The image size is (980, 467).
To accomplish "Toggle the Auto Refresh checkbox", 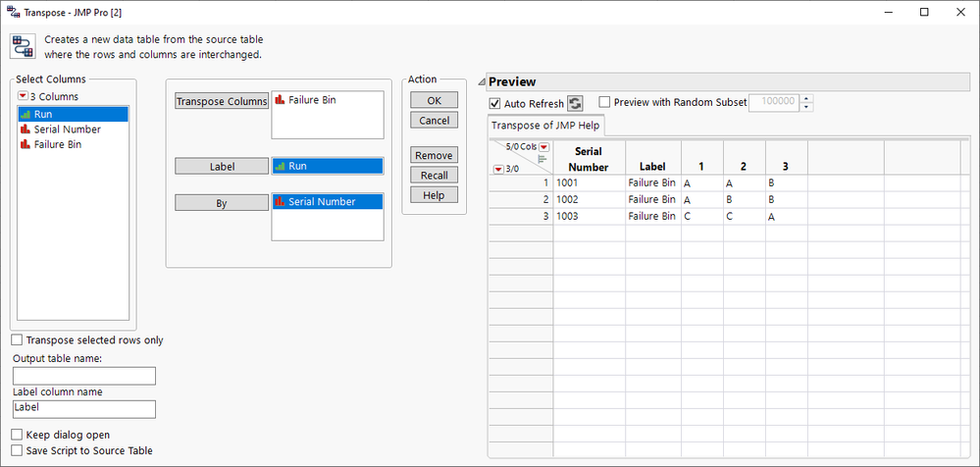I will (495, 103).
